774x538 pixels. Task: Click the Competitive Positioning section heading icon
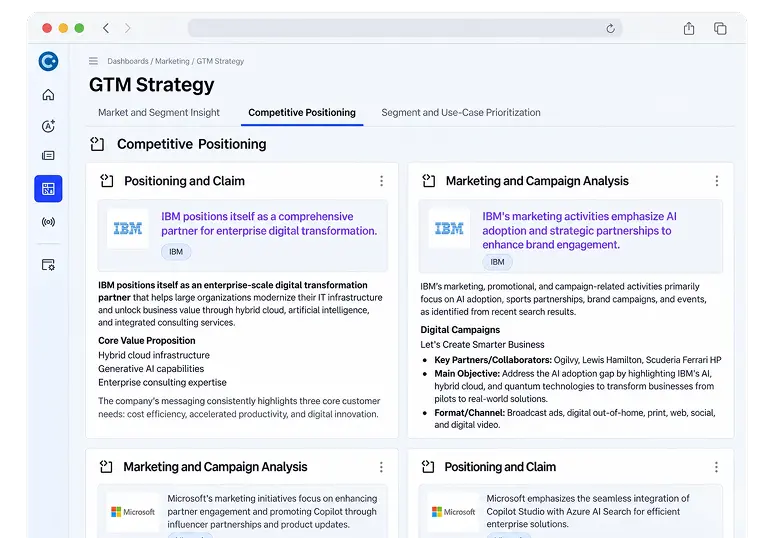(97, 144)
